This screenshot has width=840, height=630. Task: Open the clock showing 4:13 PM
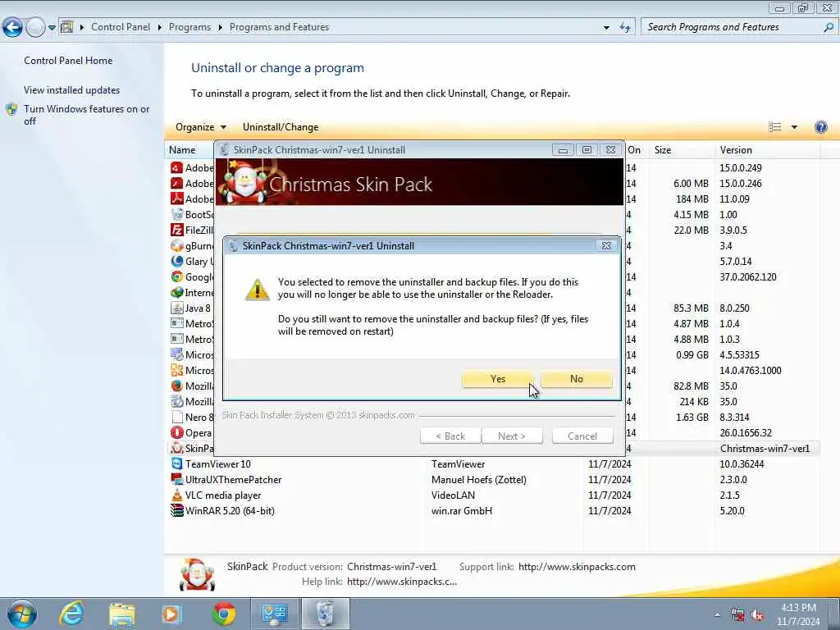798,614
